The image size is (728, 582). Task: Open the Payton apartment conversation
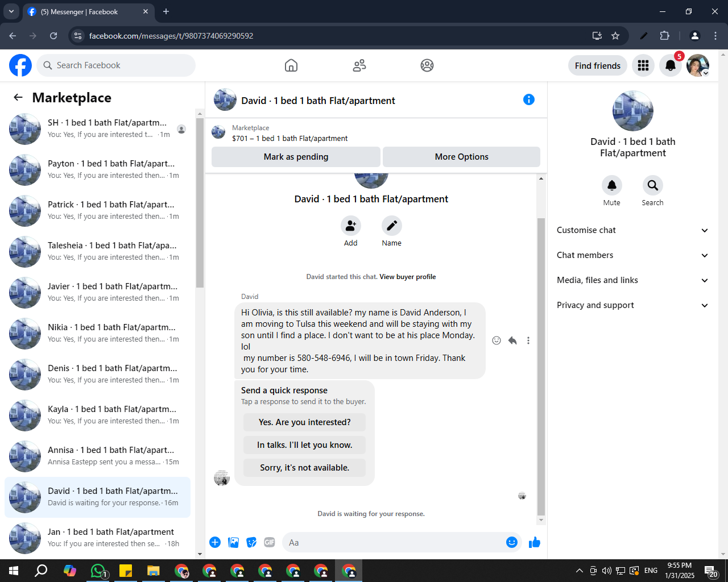[x=98, y=170]
